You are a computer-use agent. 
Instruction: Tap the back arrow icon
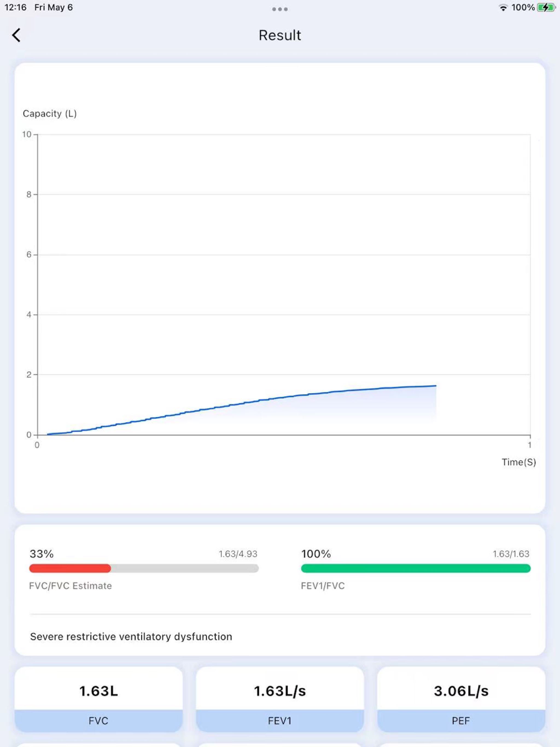tap(16, 35)
